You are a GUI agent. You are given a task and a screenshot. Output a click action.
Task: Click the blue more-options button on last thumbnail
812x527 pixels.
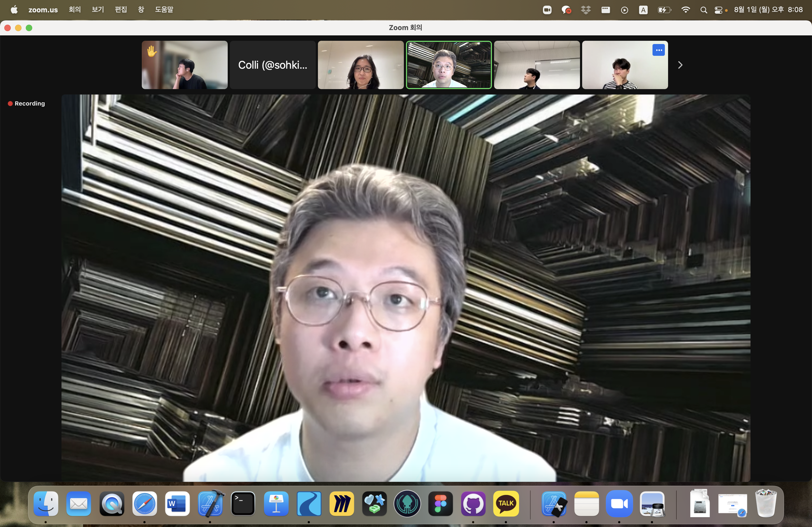658,50
